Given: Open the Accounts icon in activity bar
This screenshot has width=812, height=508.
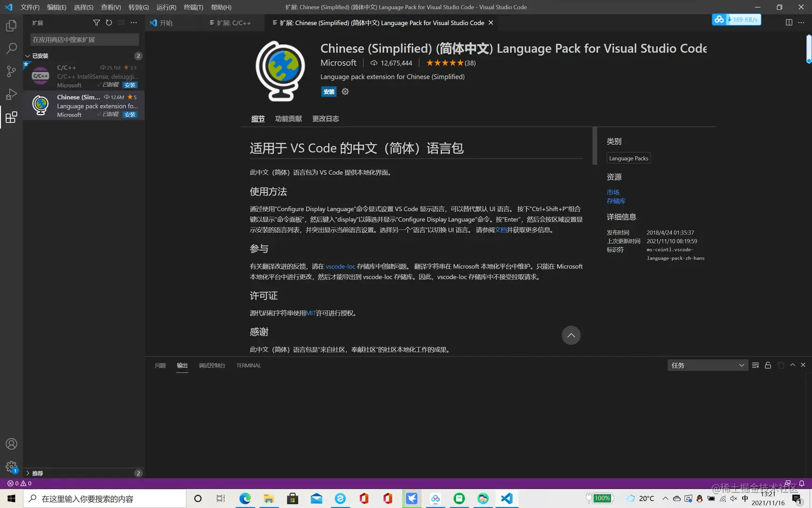Looking at the screenshot, I should coord(11,444).
